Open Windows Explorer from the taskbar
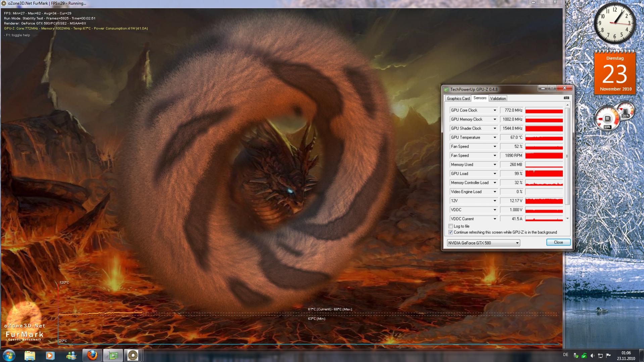This screenshot has width=644, height=362. (30, 355)
